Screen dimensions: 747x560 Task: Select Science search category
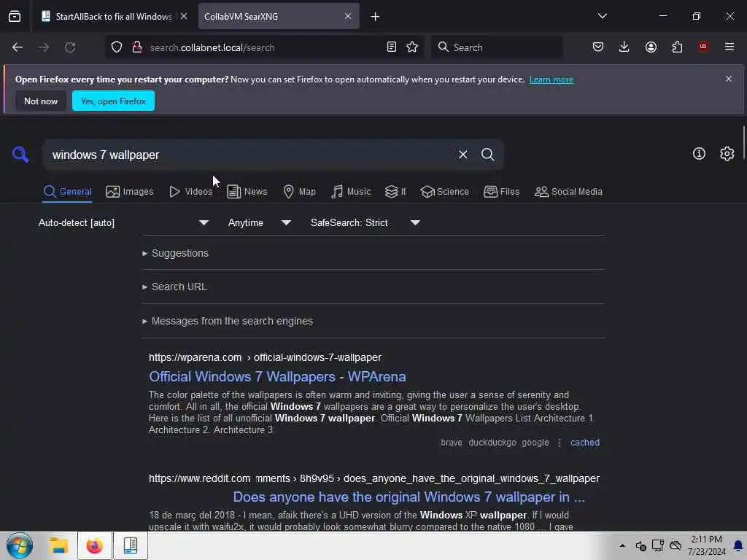coord(444,192)
